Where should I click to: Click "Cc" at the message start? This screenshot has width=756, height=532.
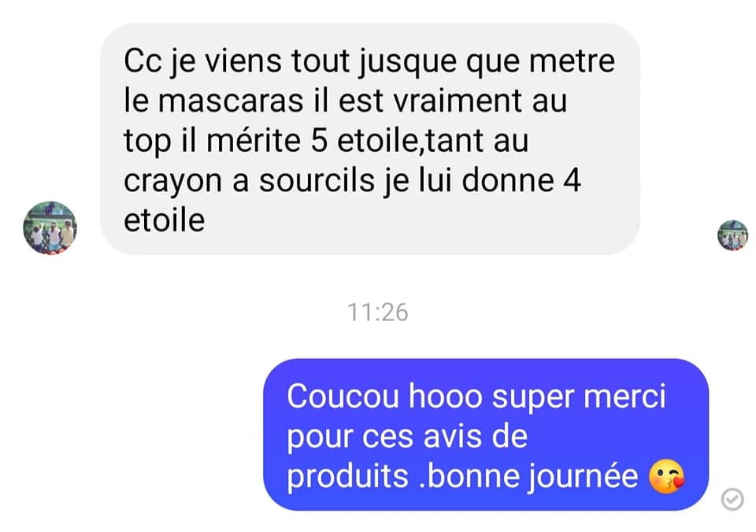click(x=143, y=61)
